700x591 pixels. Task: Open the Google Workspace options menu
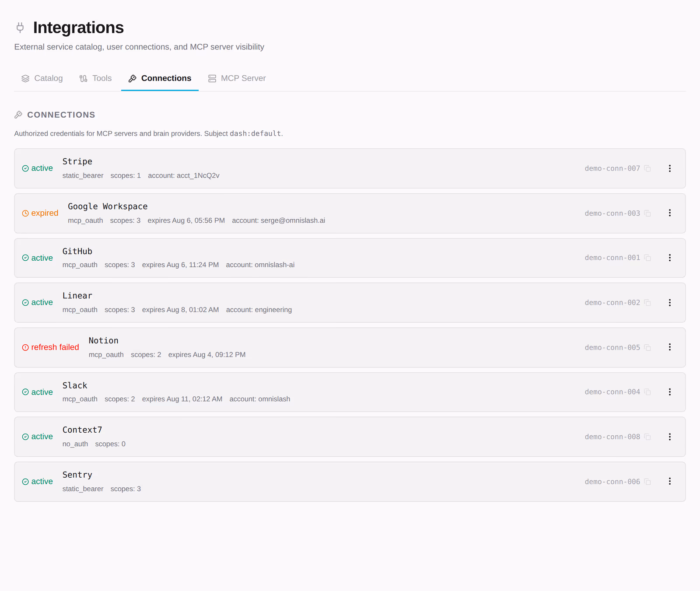tap(669, 213)
